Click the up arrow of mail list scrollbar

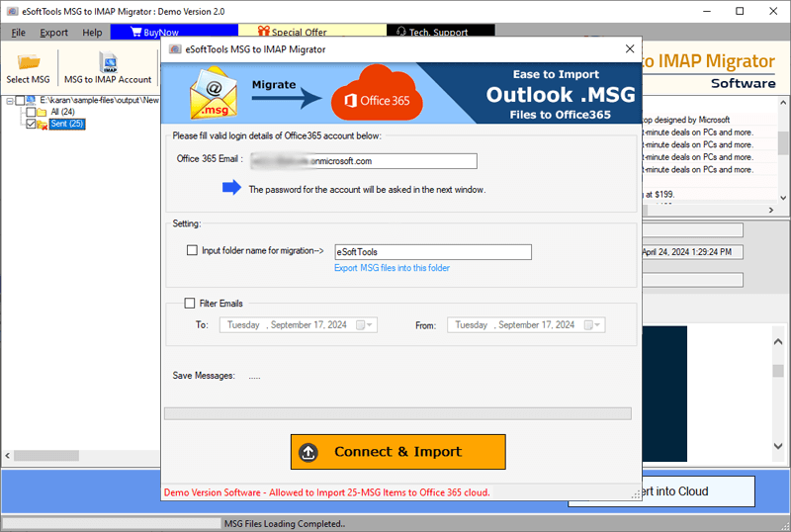783,103
